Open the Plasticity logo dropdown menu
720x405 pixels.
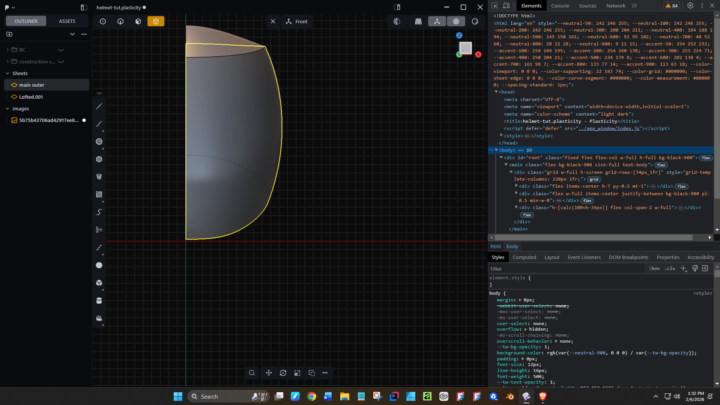pos(10,7)
